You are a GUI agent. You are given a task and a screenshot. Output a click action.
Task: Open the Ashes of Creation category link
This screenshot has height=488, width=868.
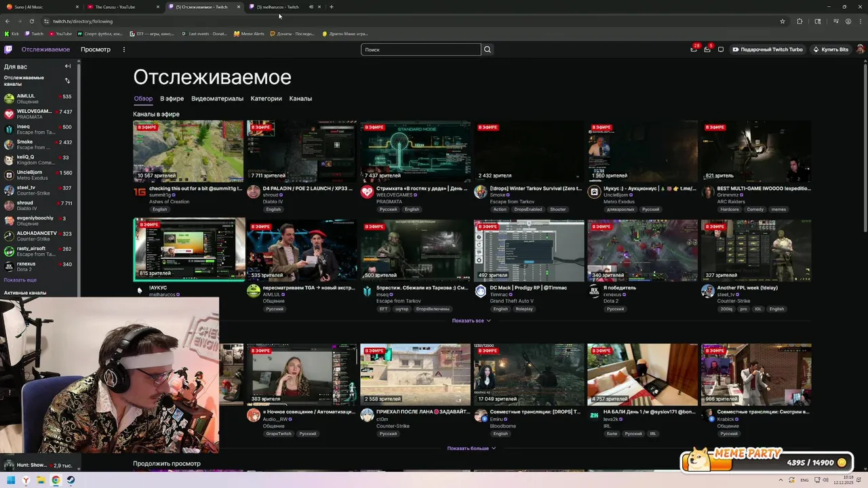169,202
